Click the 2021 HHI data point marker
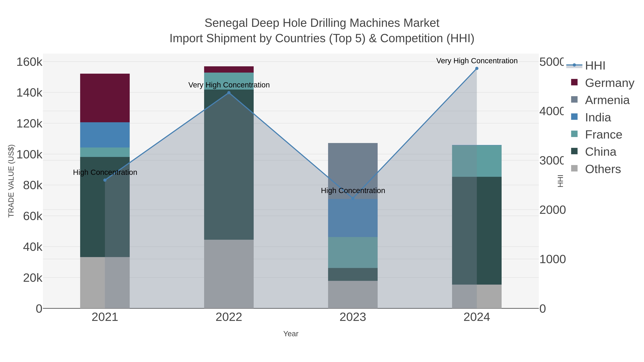 coord(105,180)
